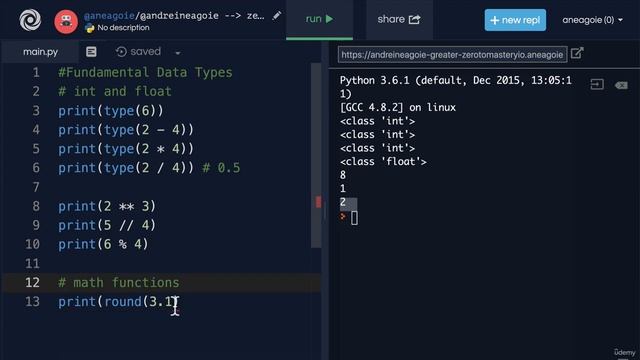Click the saved history icon

coord(121,51)
